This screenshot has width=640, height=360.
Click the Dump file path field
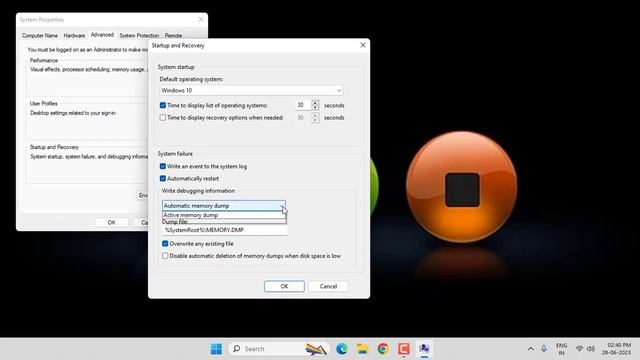coord(224,230)
